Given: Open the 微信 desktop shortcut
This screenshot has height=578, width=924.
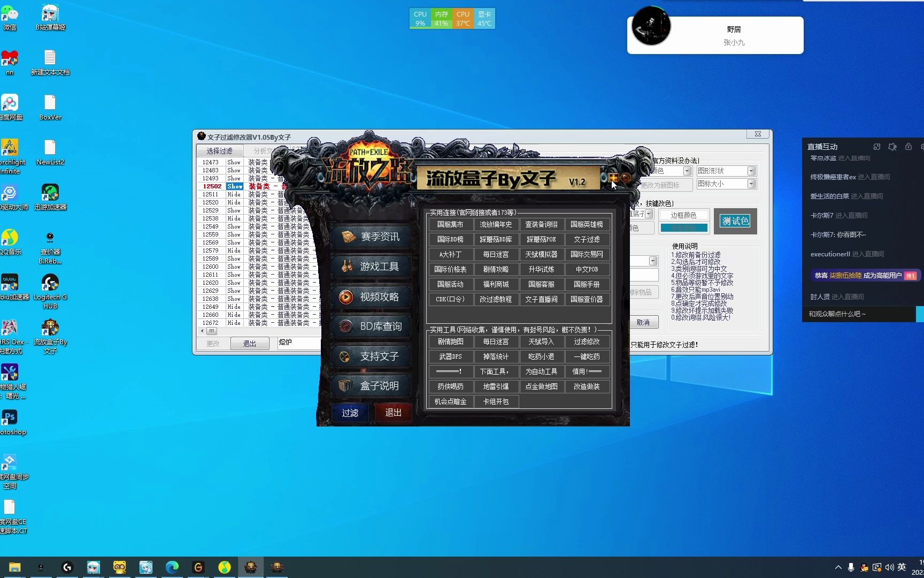Looking at the screenshot, I should tap(10, 18).
